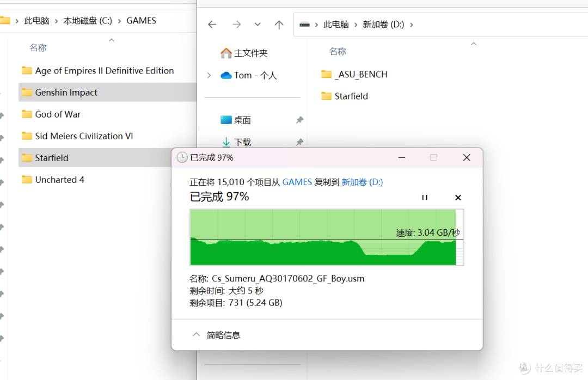Select GAMES breadcrumb segment
The width and height of the screenshot is (588, 380).
pyautogui.click(x=141, y=21)
